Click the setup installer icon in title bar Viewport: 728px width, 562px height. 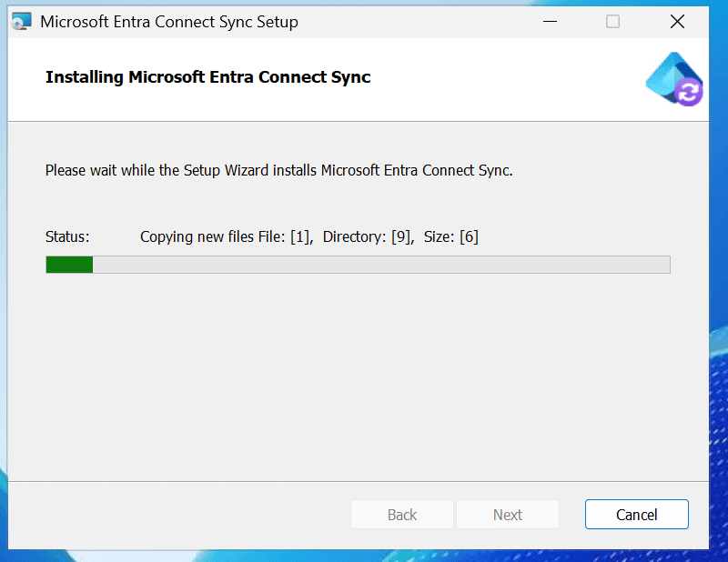(21, 21)
